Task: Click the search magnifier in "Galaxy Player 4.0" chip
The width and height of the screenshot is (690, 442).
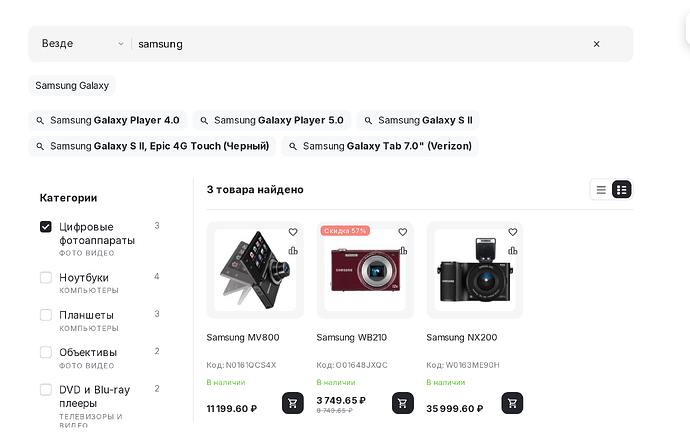Action: pyautogui.click(x=40, y=121)
